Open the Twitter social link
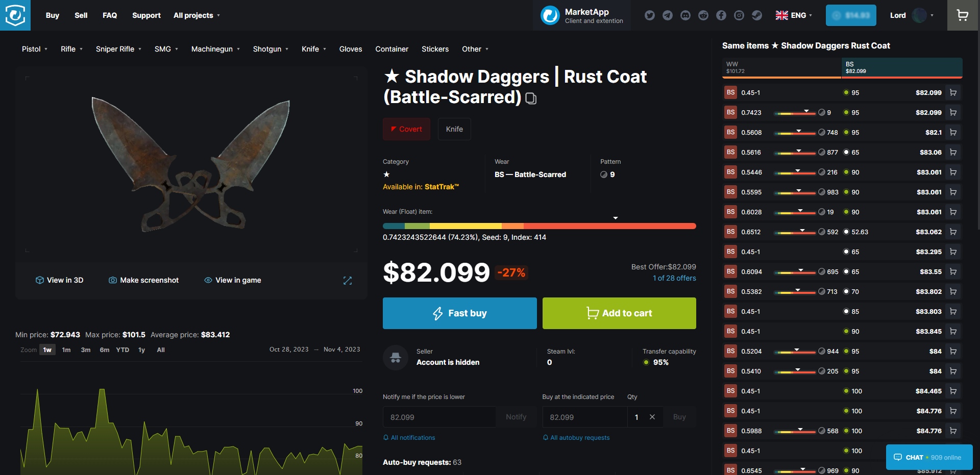The image size is (980, 475). tap(649, 15)
